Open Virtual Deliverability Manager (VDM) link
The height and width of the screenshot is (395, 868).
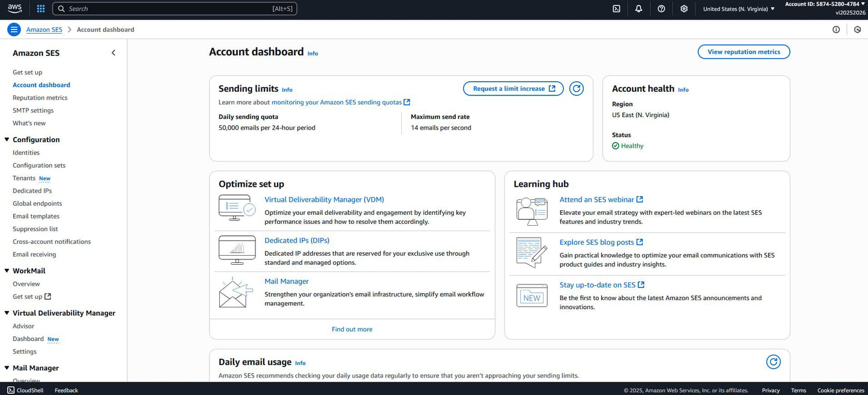click(x=324, y=199)
